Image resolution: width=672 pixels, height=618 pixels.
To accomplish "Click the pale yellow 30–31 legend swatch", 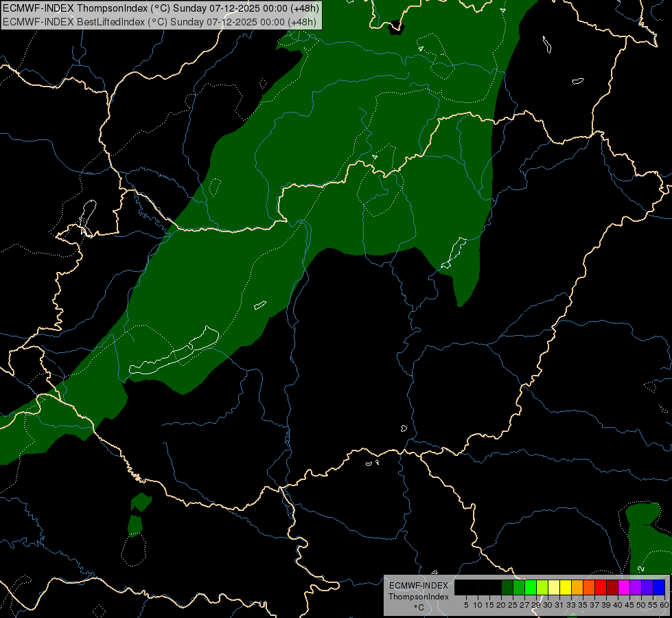I will 554,587.
